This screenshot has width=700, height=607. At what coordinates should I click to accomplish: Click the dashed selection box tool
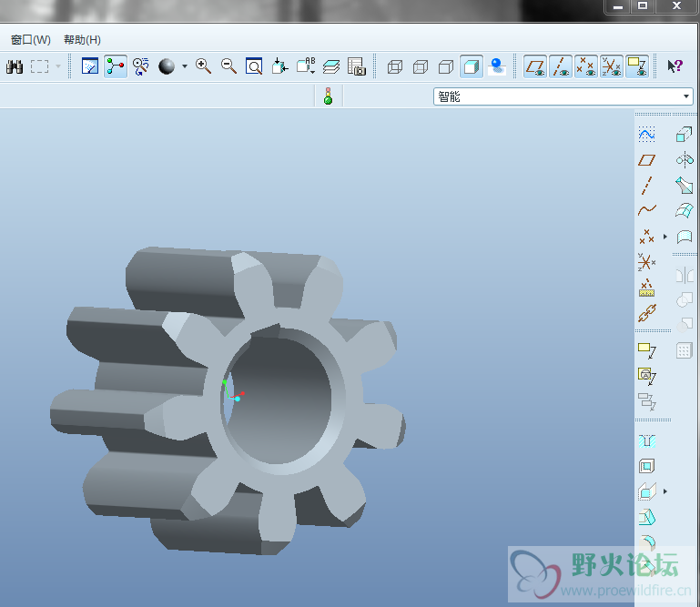pos(39,67)
